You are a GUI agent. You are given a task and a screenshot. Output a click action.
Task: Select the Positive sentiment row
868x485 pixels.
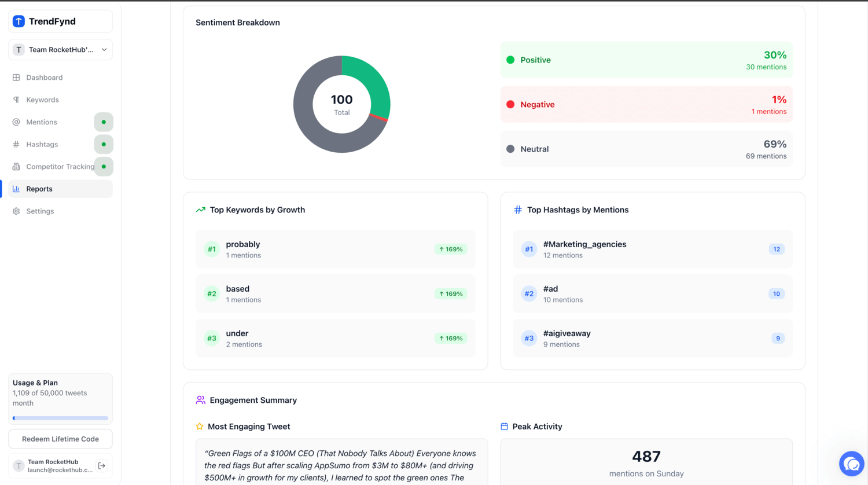tap(646, 60)
